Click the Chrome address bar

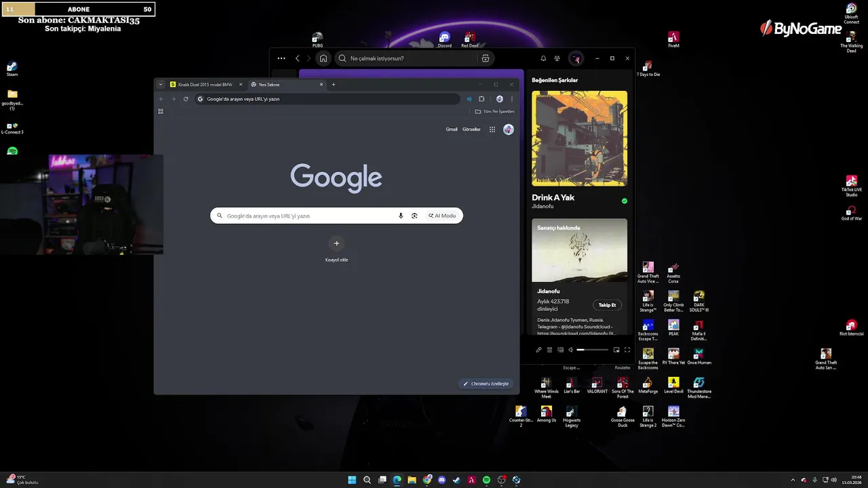328,99
